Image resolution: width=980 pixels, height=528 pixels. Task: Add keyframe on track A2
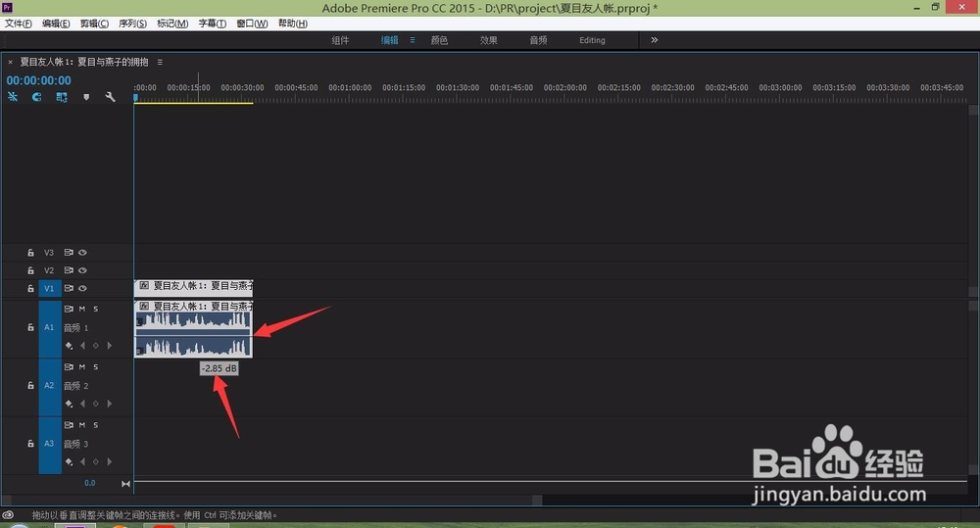pos(96,404)
